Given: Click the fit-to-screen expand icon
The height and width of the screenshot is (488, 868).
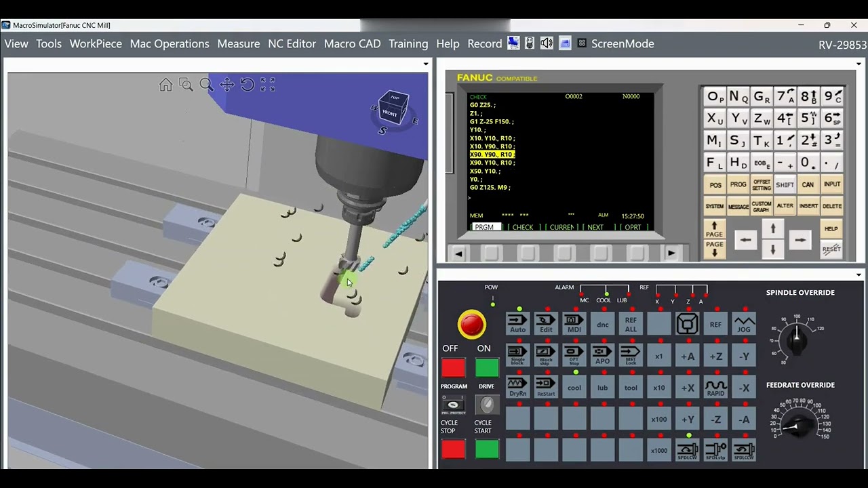Looking at the screenshot, I should click(x=268, y=85).
